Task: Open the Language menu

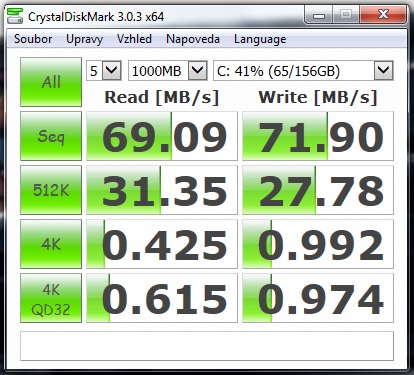Action: click(x=260, y=39)
